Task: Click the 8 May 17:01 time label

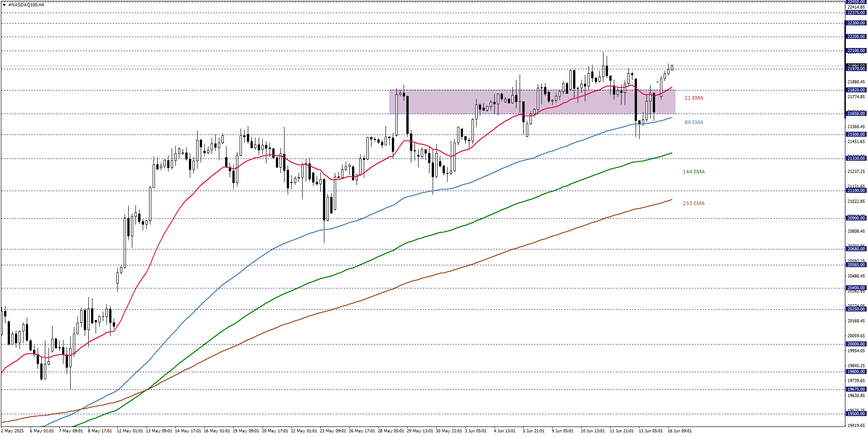Action: [x=100, y=431]
